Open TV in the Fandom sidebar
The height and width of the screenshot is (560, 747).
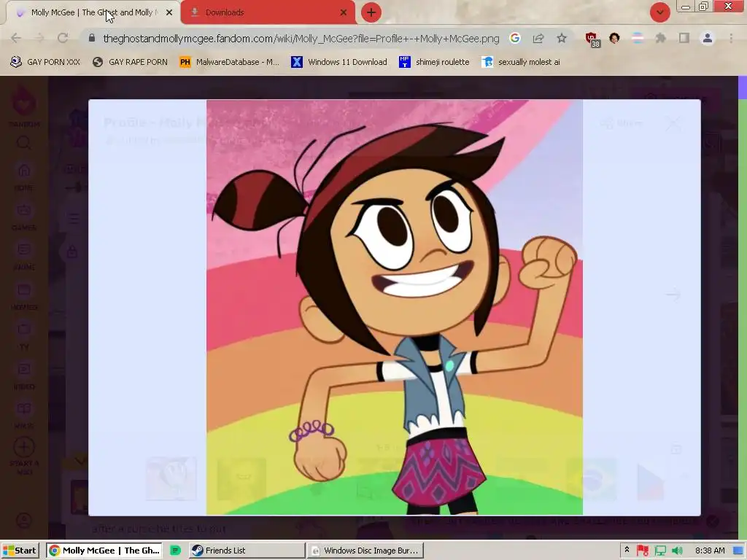pos(24,335)
